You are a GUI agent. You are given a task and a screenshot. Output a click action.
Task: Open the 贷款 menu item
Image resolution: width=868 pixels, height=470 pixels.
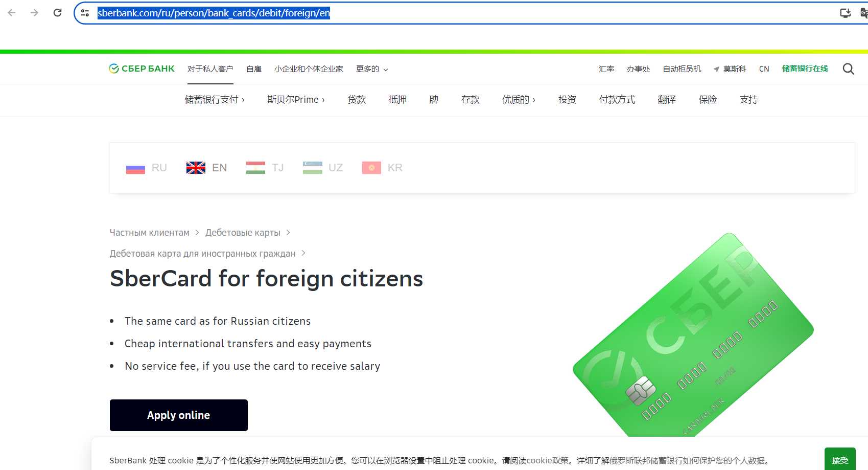pyautogui.click(x=357, y=100)
